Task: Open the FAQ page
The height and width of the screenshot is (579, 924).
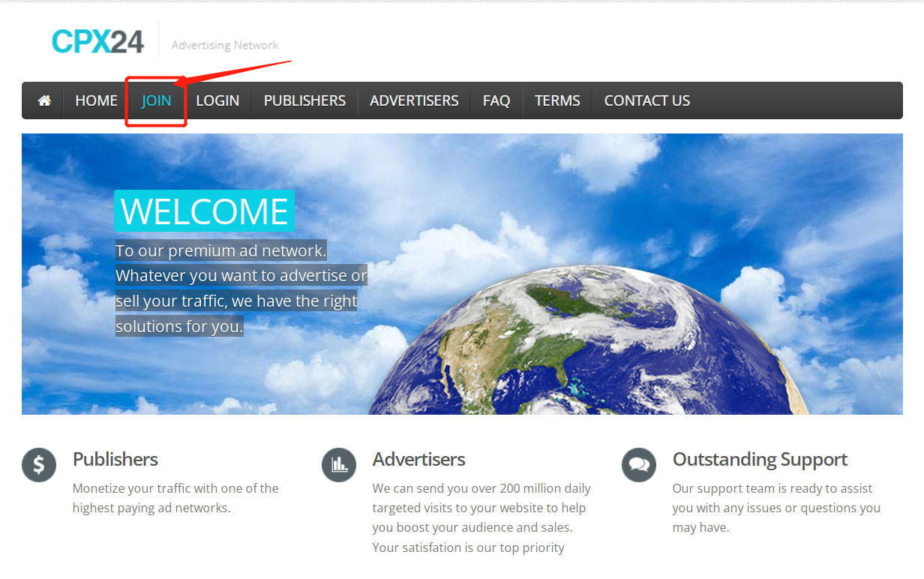Action: tap(496, 100)
